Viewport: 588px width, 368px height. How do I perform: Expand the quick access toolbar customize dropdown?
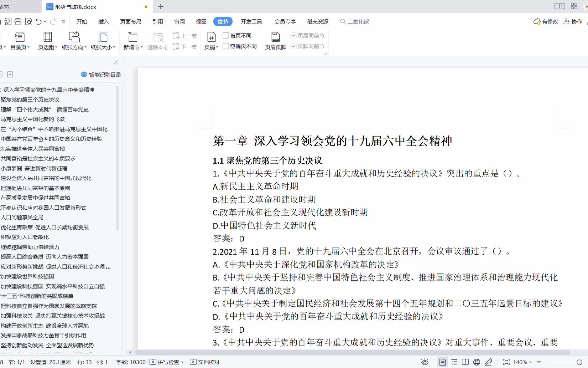coord(64,22)
